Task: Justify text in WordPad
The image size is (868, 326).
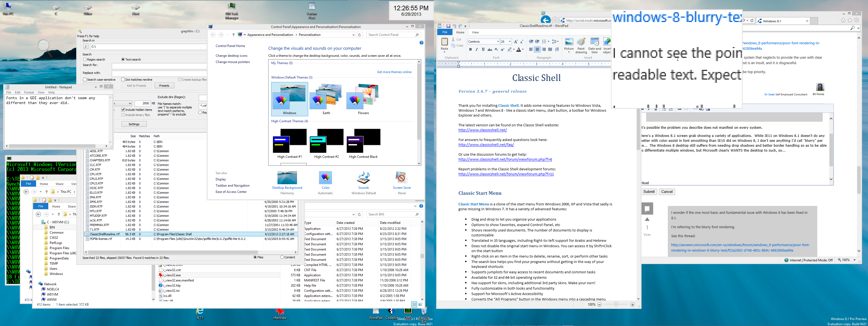Action: click(550, 50)
